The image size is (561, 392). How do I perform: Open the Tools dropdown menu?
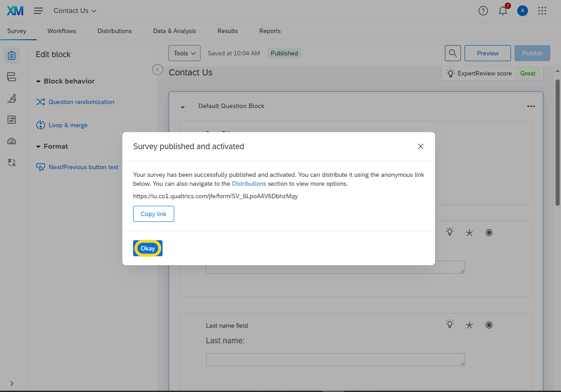coord(184,53)
